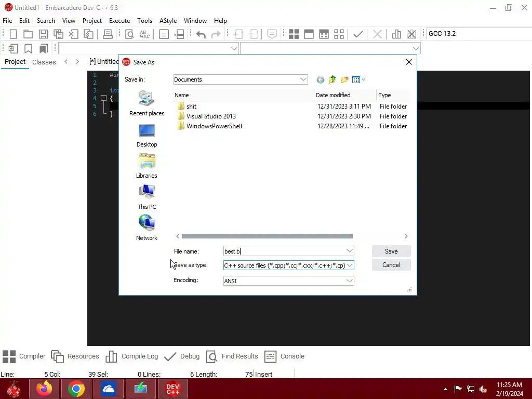Close the Save As dialog
The height and width of the screenshot is (399, 532).
409,62
